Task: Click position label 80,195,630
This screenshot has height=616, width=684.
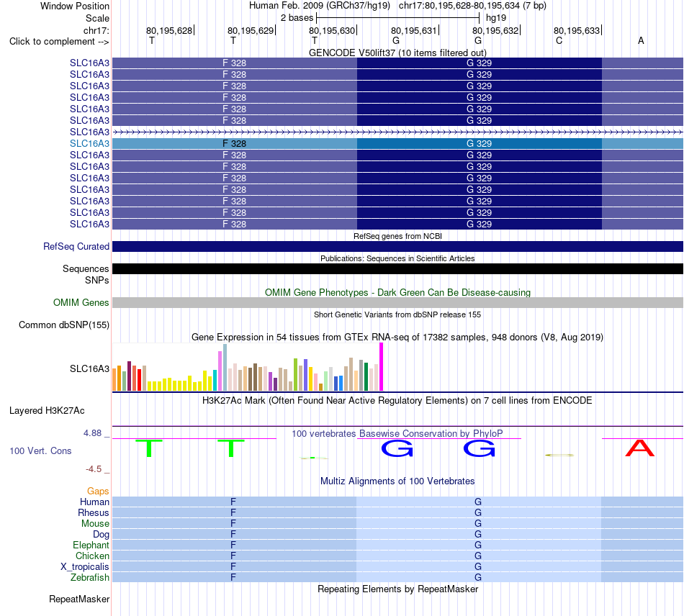Action: (332, 30)
